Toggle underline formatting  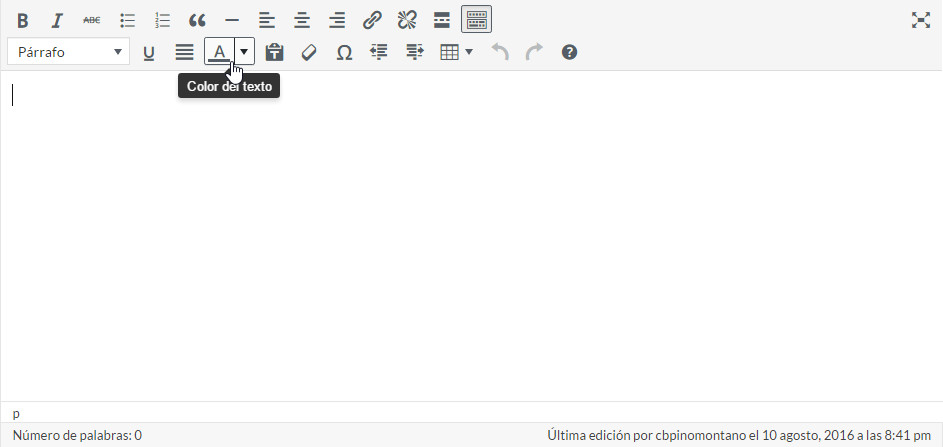point(149,53)
